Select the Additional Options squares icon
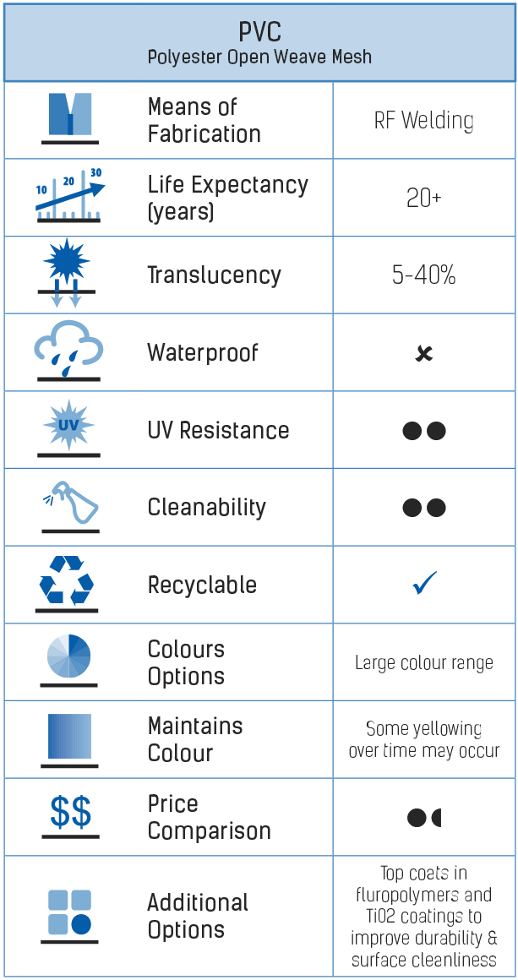Image resolution: width=518 pixels, height=980 pixels. tap(70, 915)
